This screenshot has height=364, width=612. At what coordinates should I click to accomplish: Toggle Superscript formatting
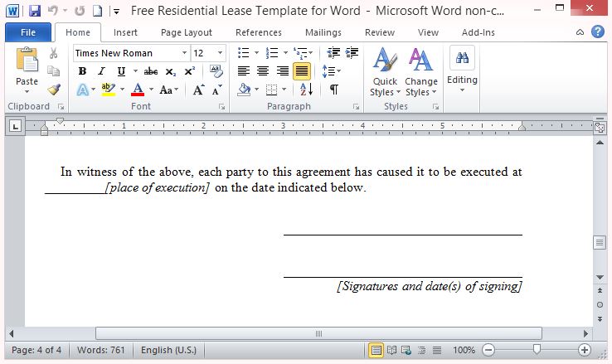[x=190, y=71]
